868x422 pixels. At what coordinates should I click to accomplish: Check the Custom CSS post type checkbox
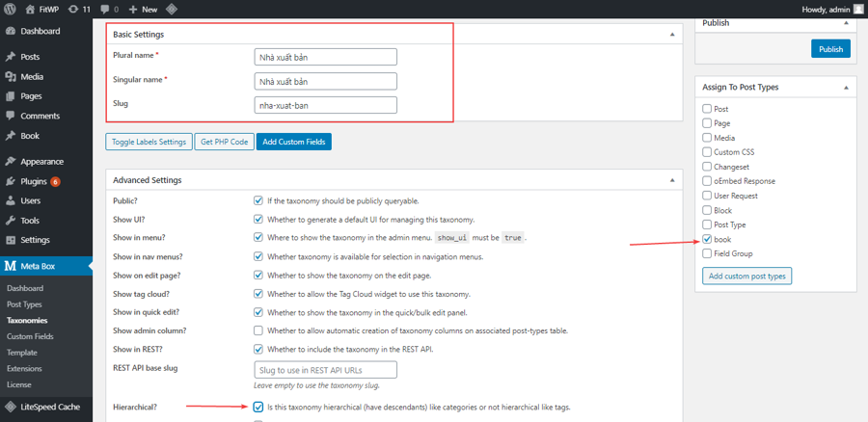pyautogui.click(x=707, y=152)
